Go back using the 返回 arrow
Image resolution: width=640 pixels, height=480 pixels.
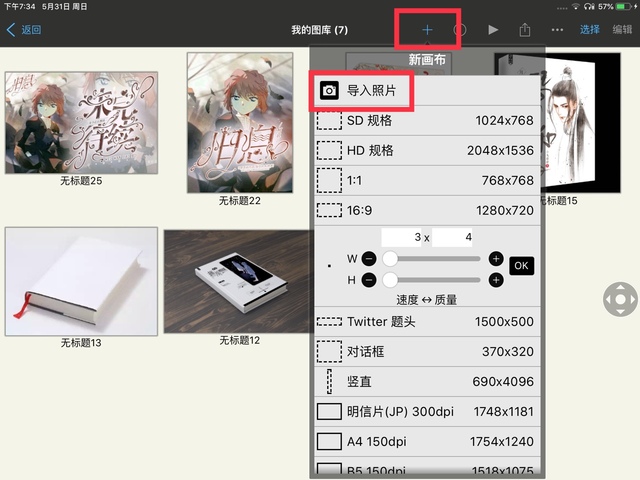tap(24, 30)
